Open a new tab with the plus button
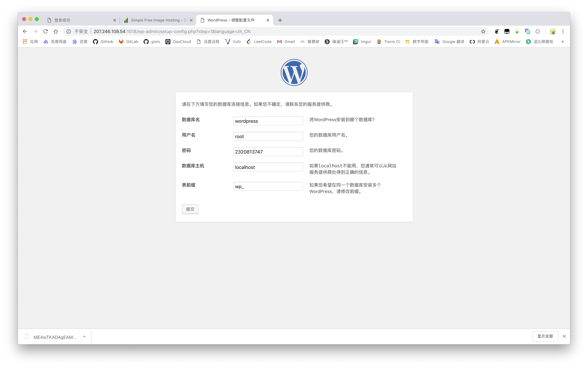This screenshot has width=588, height=368. [280, 20]
